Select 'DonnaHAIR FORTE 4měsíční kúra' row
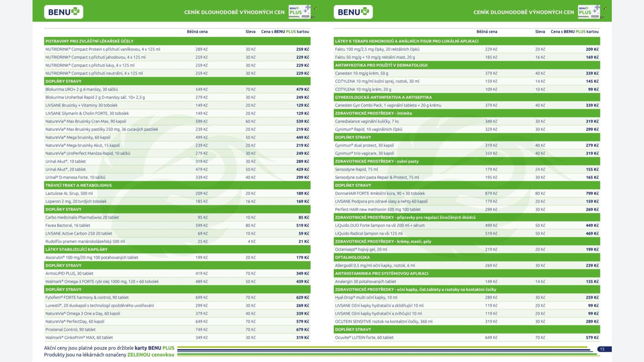This screenshot has width=644, height=362. pyautogui.click(x=467, y=193)
